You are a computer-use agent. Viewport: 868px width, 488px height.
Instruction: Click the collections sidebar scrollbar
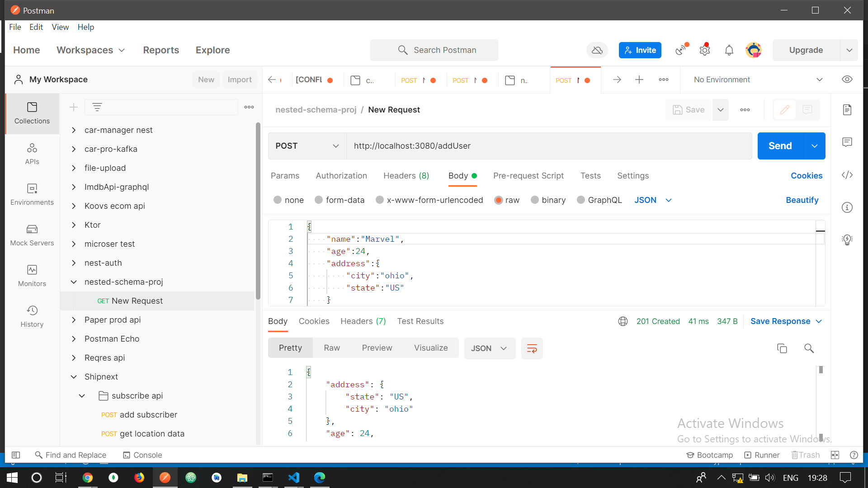[x=258, y=211]
